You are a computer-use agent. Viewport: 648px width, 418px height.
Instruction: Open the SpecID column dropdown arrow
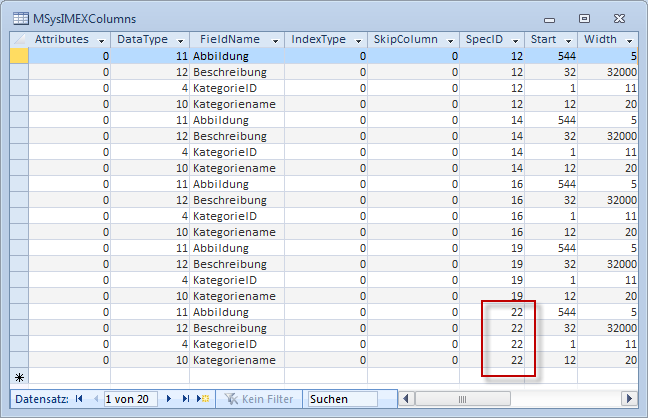(x=515, y=40)
